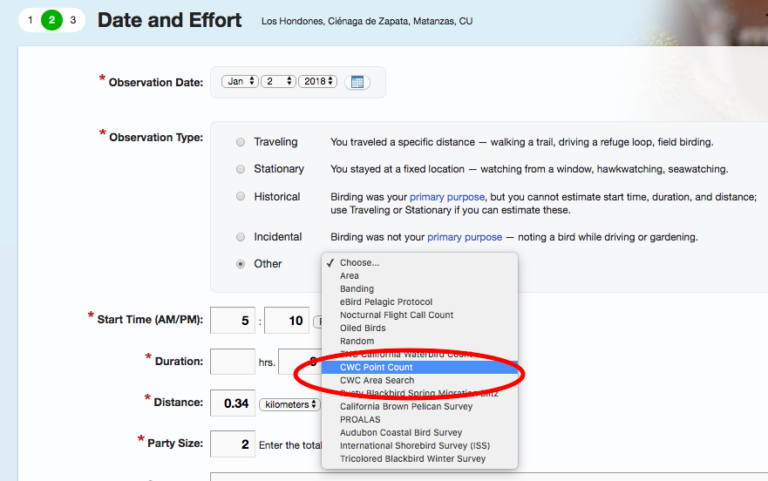The image size is (768, 481).
Task: Click the start time hour field
Action: tap(232, 321)
